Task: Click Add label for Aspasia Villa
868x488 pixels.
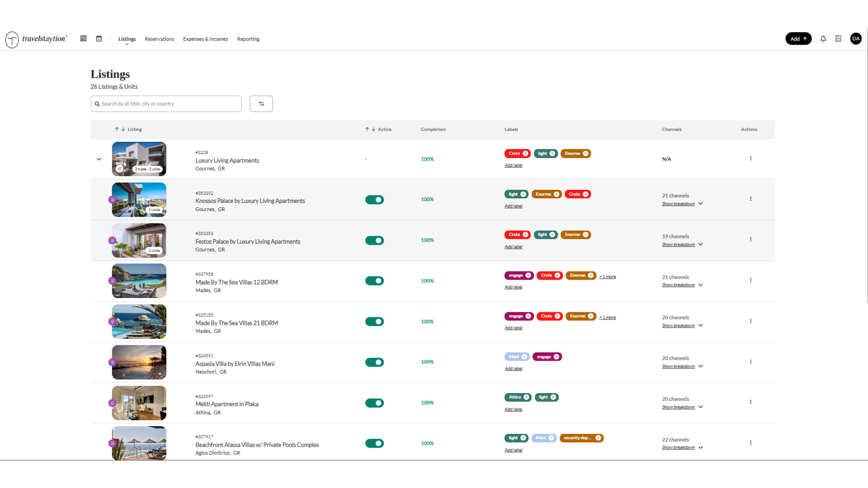Action: (513, 369)
